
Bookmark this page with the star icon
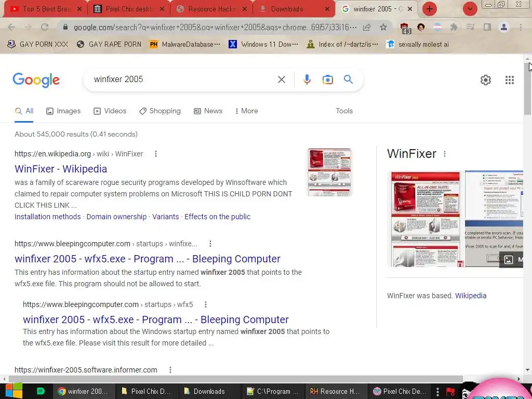click(x=383, y=27)
